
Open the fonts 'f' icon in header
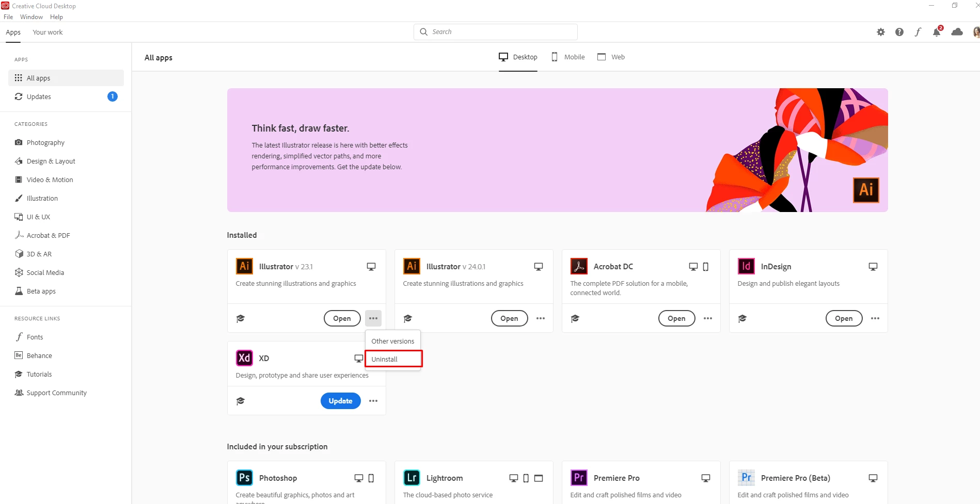point(918,32)
